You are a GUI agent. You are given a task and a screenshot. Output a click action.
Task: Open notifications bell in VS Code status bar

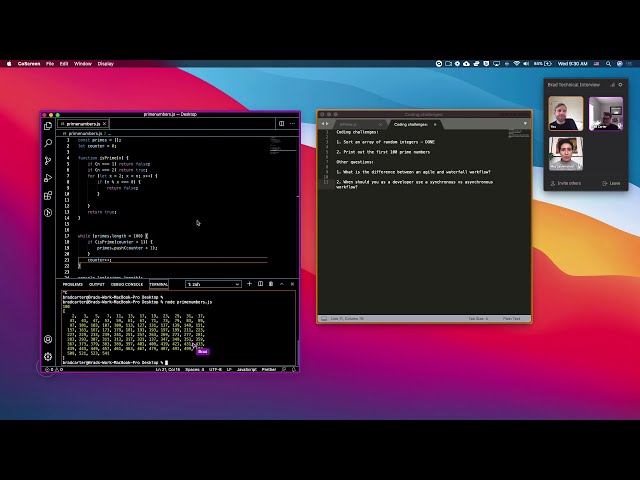coord(293,369)
